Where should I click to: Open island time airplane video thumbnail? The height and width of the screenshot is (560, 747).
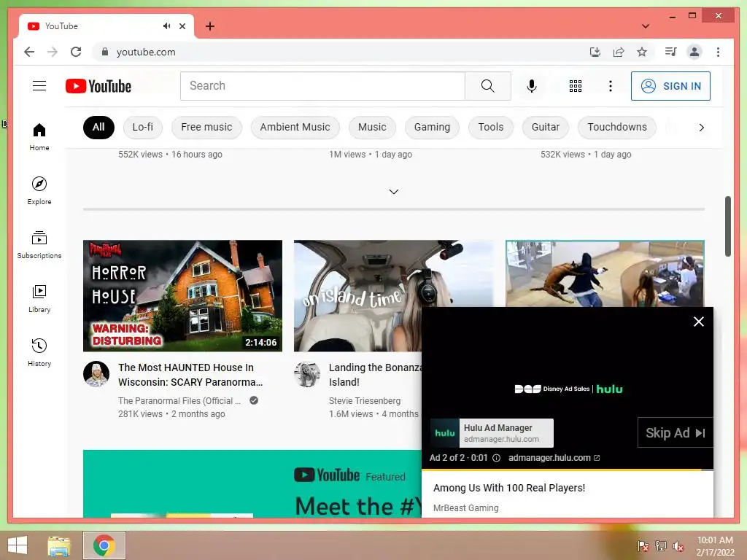coord(357,296)
